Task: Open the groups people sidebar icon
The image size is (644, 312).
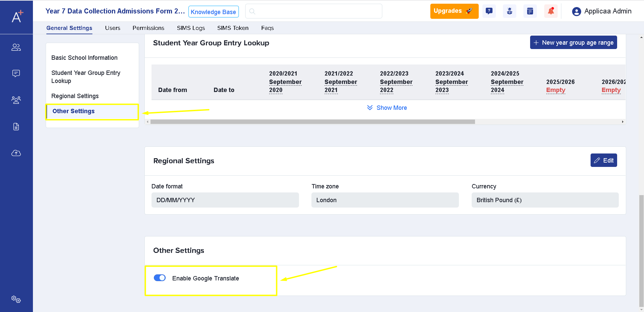Action: click(x=16, y=100)
